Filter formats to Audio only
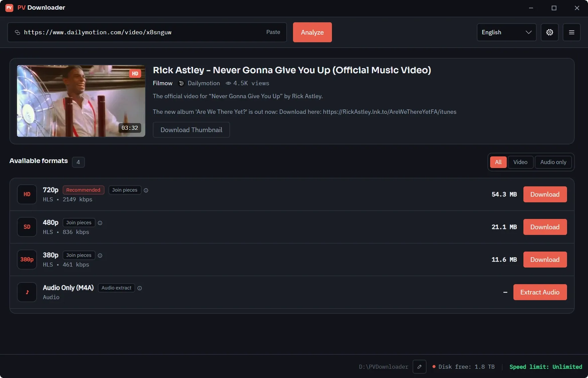The height and width of the screenshot is (378, 588). tap(553, 162)
